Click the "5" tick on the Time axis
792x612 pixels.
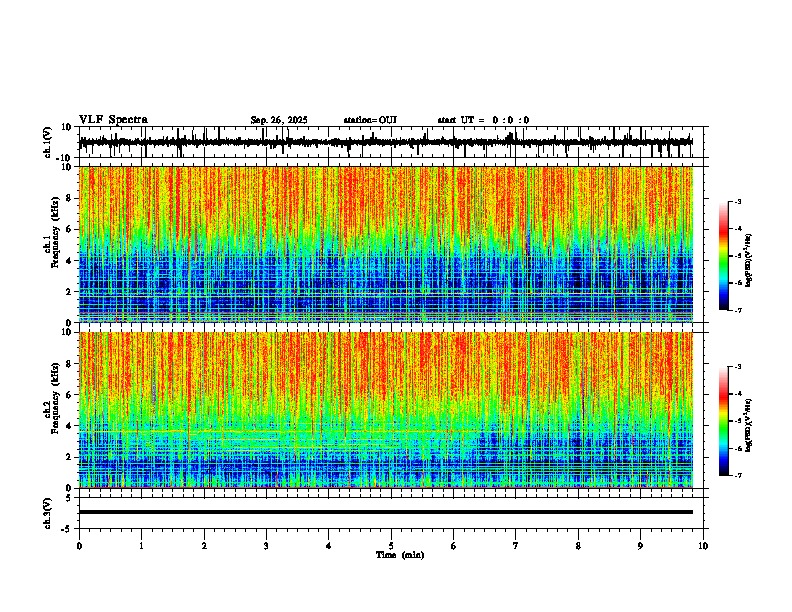coord(391,546)
